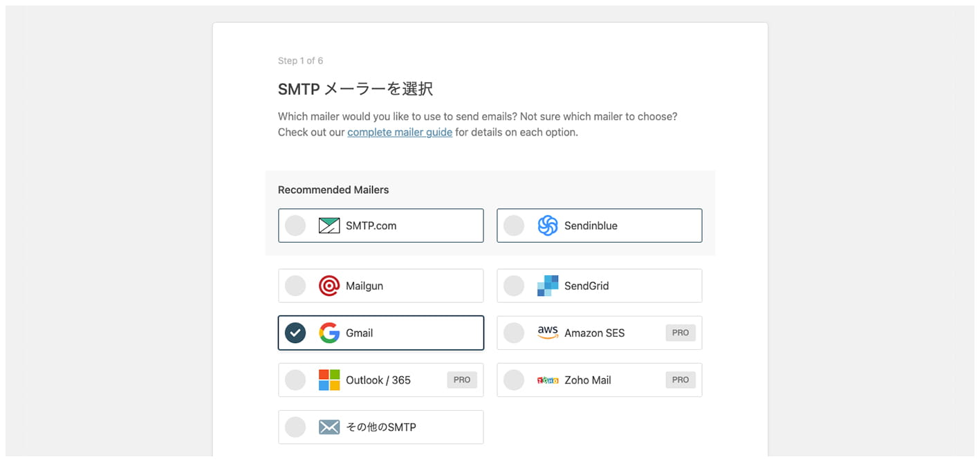The image size is (980, 462).
Task: Click the red Mailgun at-sign logo
Action: coord(329,286)
